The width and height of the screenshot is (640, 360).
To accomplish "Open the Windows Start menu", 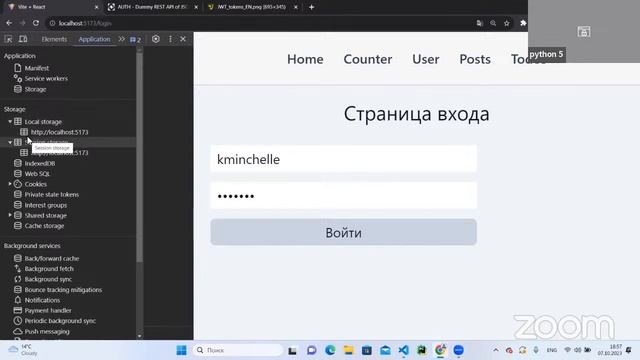I will (181, 350).
